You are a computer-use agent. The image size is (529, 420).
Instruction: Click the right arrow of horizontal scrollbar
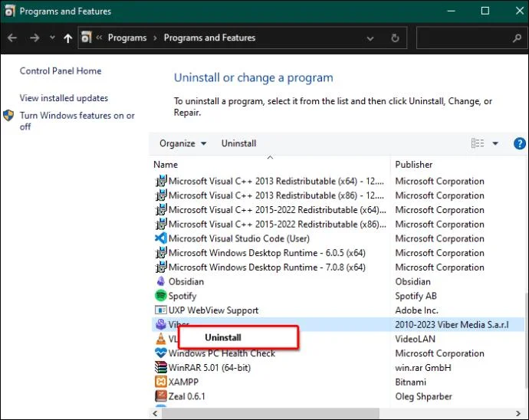pos(518,413)
